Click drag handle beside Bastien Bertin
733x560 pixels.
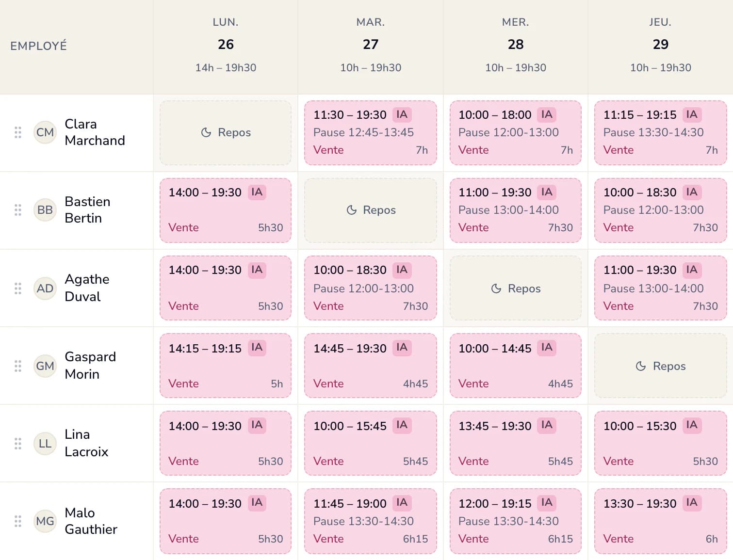[x=18, y=210]
